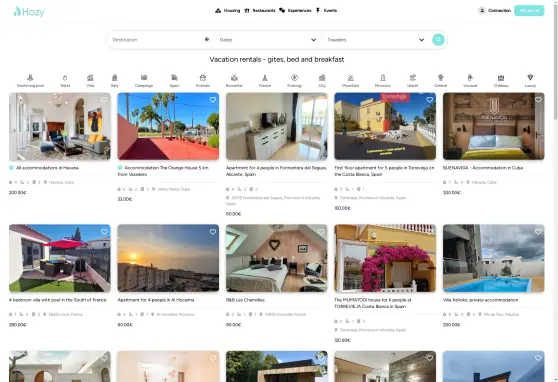Favorite the BUENAVISA Cuba listing

coord(538,100)
